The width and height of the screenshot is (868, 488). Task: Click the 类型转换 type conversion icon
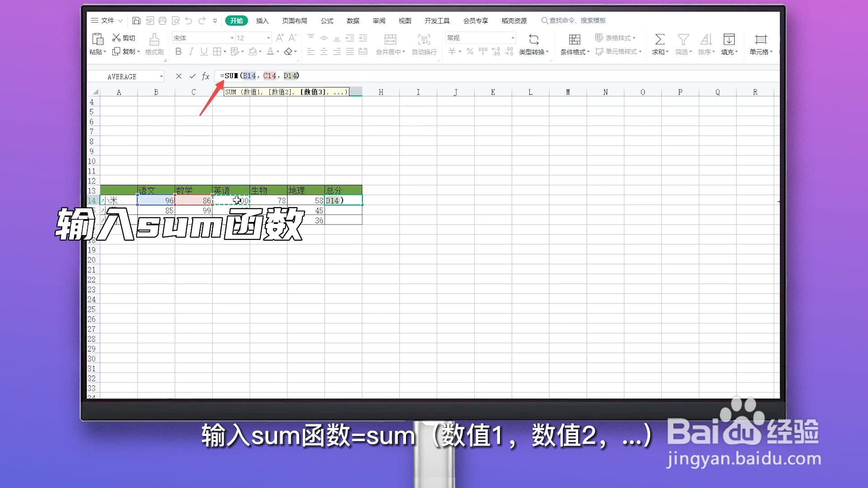[534, 44]
